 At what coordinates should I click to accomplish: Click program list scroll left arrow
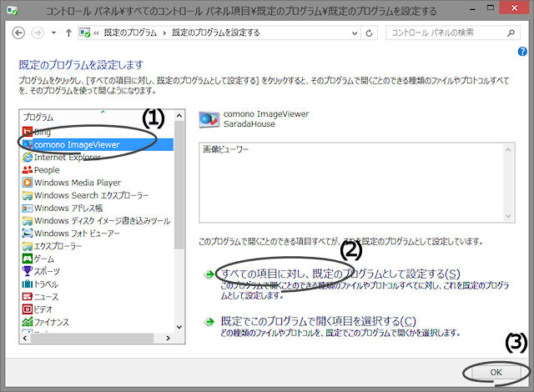point(25,338)
